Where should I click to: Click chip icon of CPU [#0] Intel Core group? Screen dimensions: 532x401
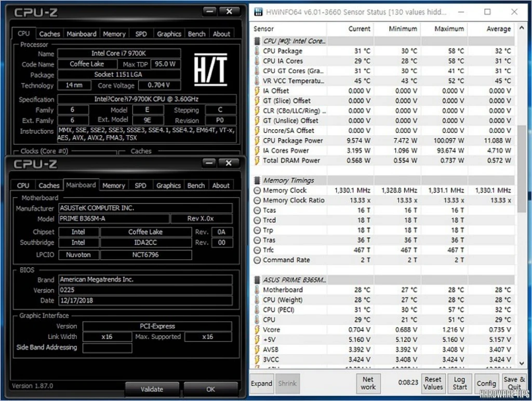257,41
